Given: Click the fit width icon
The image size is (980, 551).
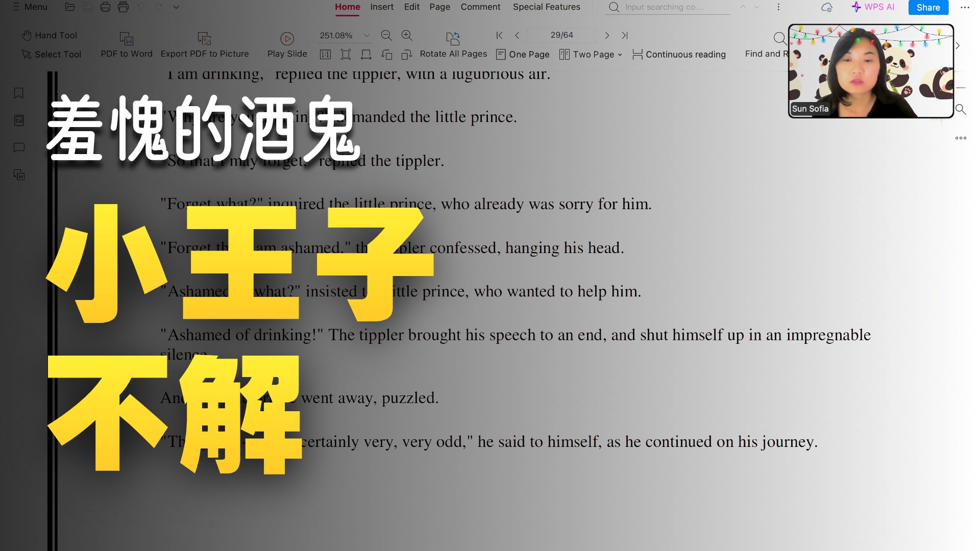Looking at the screenshot, I should [366, 55].
